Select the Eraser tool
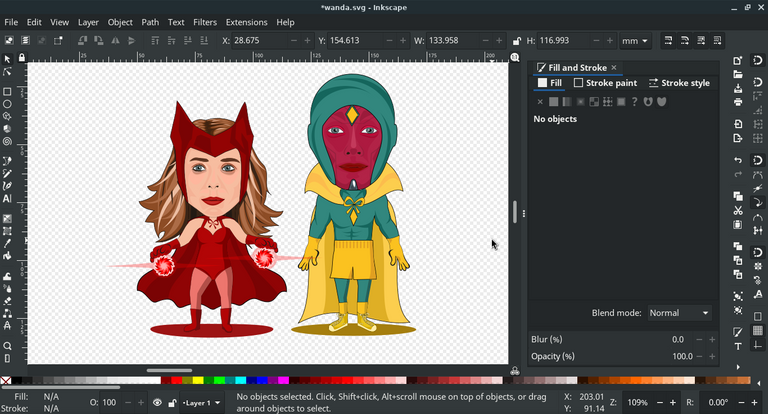The image size is (768, 414). pyautogui.click(x=7, y=301)
